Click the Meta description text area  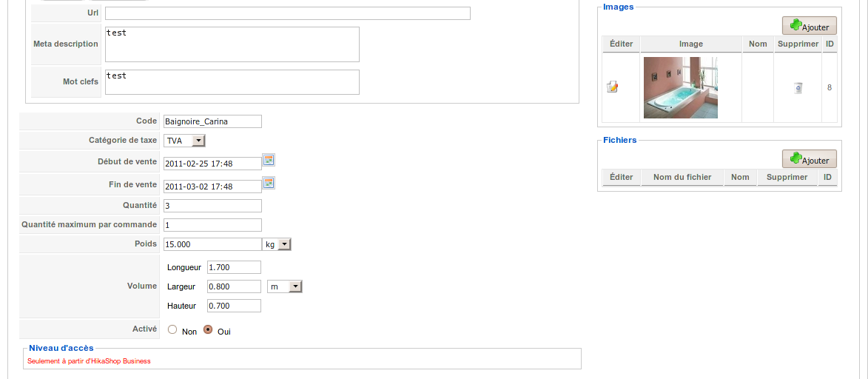point(232,44)
